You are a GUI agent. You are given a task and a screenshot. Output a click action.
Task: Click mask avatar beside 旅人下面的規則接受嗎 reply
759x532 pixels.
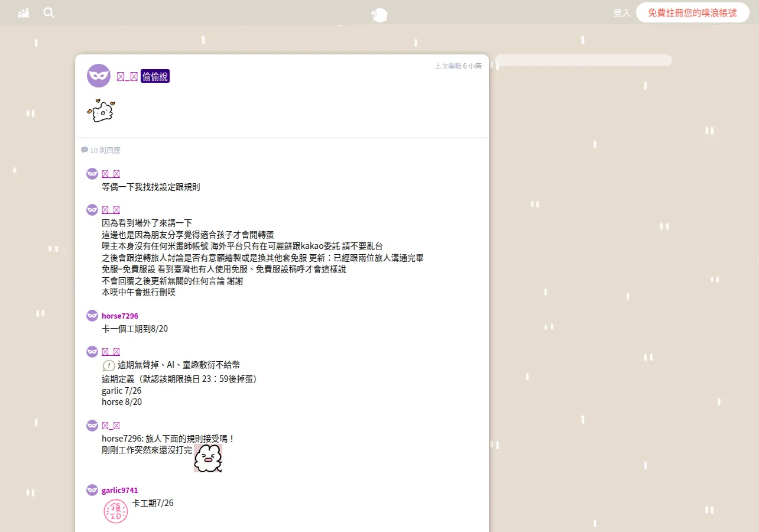tap(92, 426)
